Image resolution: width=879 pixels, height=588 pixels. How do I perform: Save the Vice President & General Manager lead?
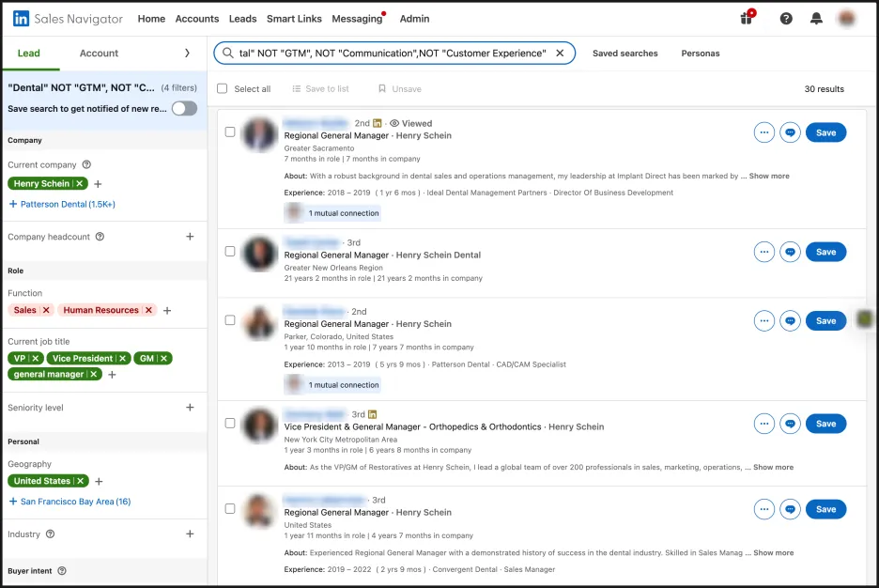[x=825, y=424]
